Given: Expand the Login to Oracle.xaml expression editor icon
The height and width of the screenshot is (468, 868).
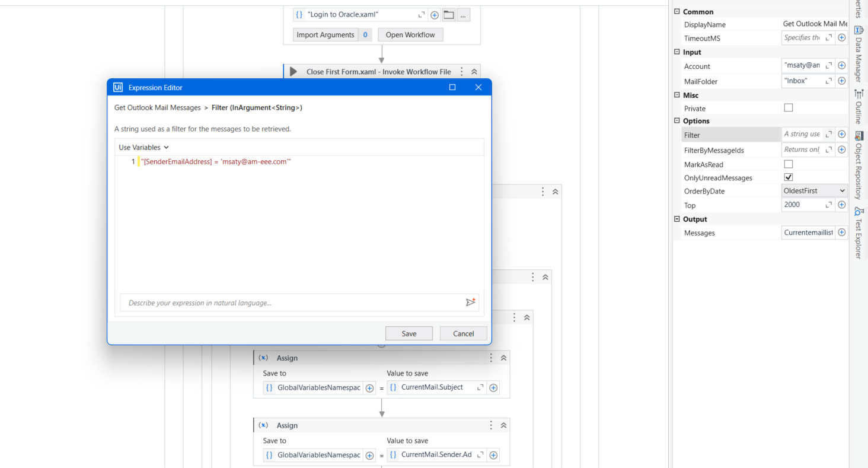Looking at the screenshot, I should (422, 15).
